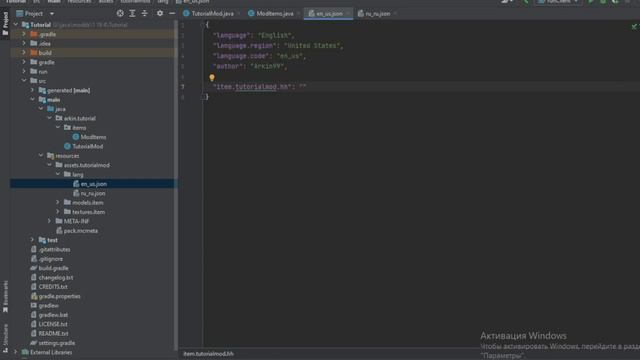This screenshot has width=640, height=360.
Task: Open Project panel gear settings
Action: click(160, 13)
